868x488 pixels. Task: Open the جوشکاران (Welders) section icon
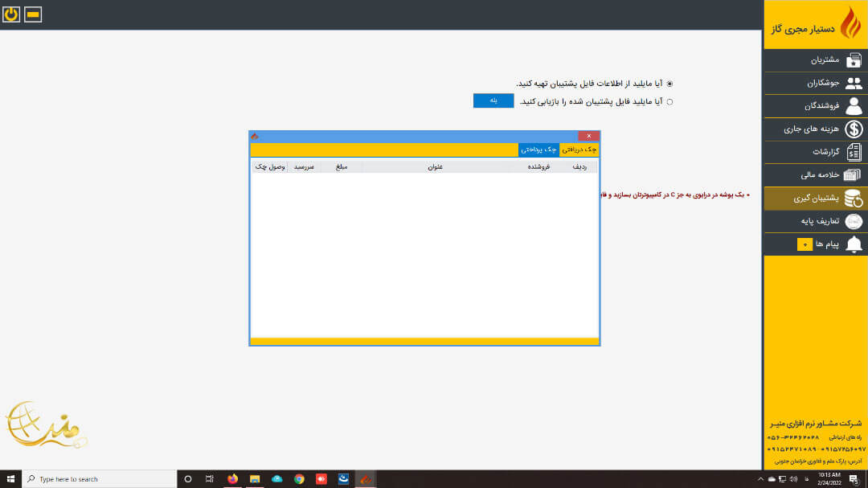pos(854,83)
